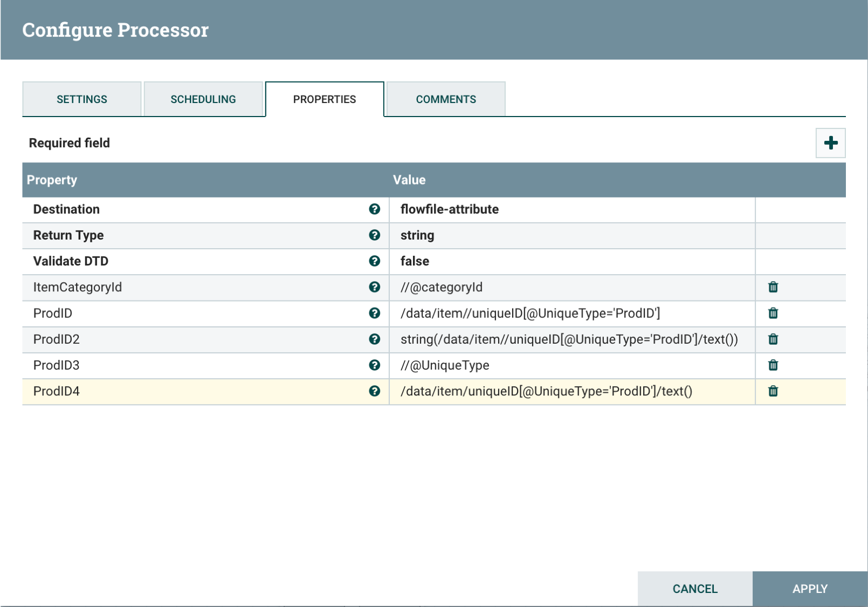Delete the ItemCategoryId property via trash icon

[x=773, y=287]
